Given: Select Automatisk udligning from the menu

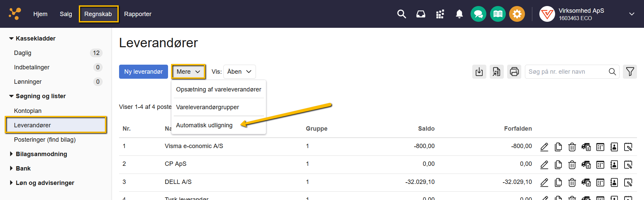Looking at the screenshot, I should point(204,125).
